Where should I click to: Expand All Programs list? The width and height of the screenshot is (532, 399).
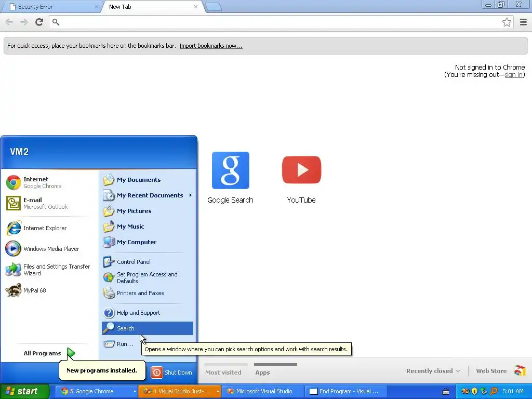(49, 353)
